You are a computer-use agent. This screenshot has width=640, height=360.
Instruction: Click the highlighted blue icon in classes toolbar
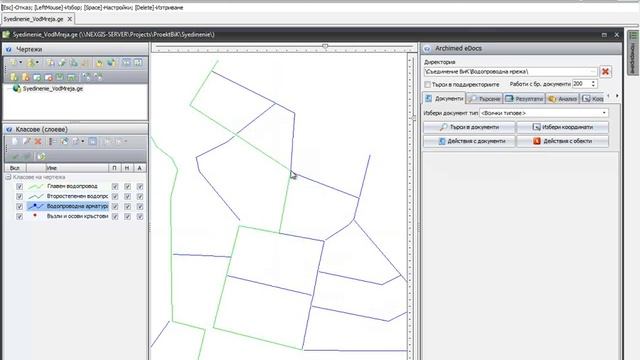coord(93,141)
